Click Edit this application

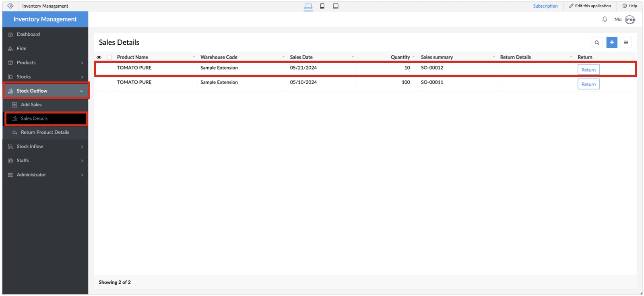click(590, 6)
